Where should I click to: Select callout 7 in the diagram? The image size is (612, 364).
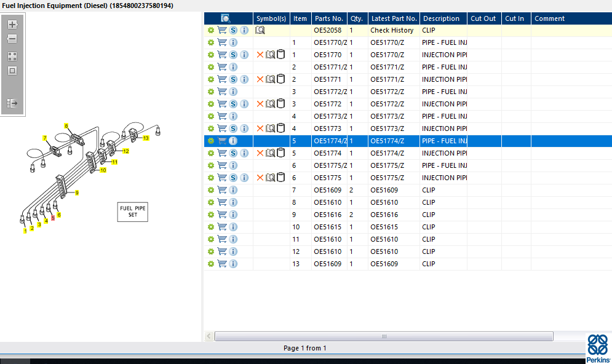coord(45,138)
